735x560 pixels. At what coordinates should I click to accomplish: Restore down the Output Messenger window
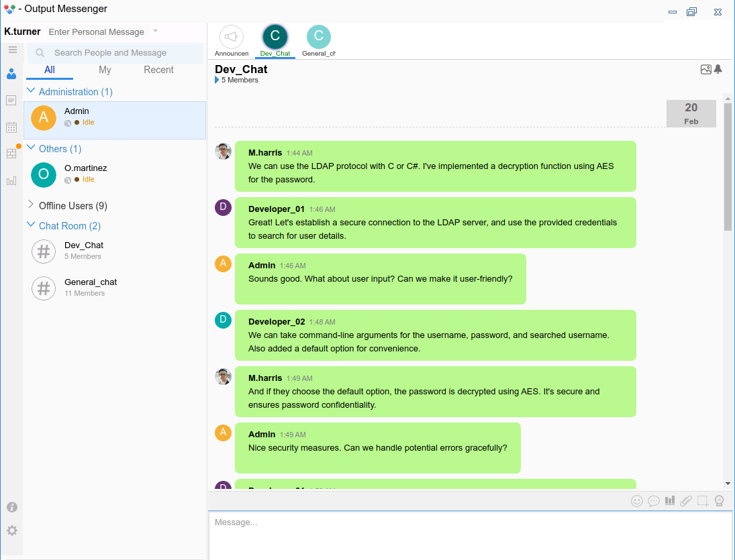692,11
